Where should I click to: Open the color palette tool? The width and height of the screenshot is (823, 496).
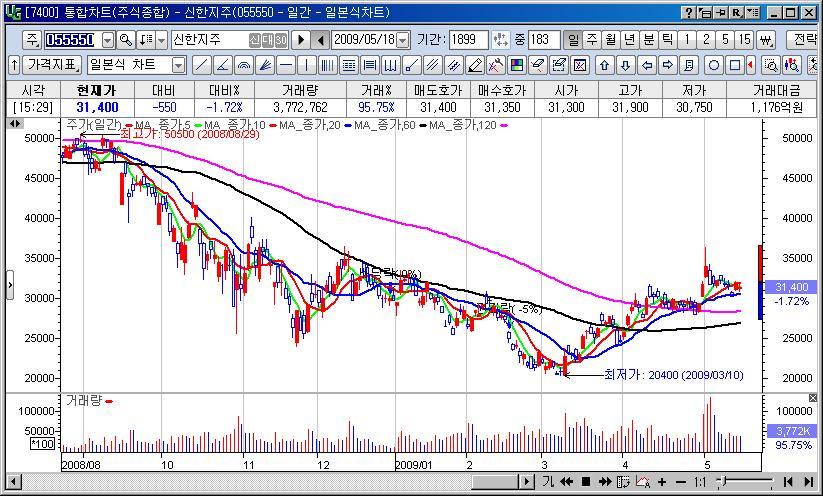[x=516, y=66]
